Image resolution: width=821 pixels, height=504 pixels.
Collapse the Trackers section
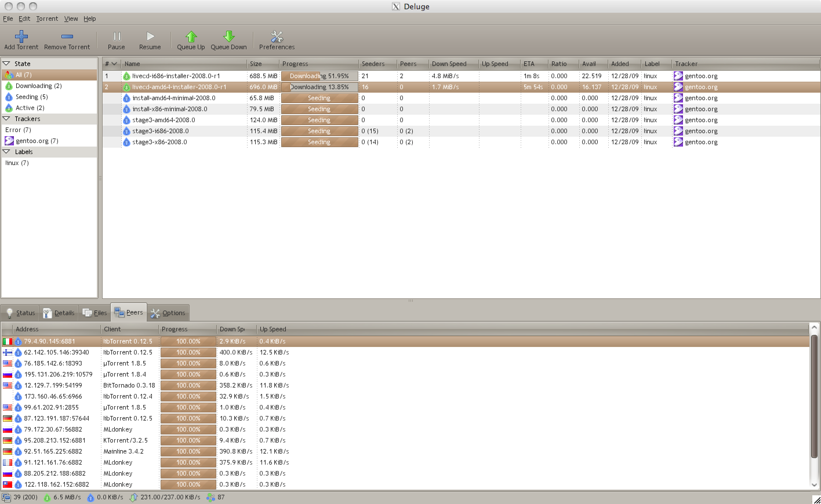6,119
